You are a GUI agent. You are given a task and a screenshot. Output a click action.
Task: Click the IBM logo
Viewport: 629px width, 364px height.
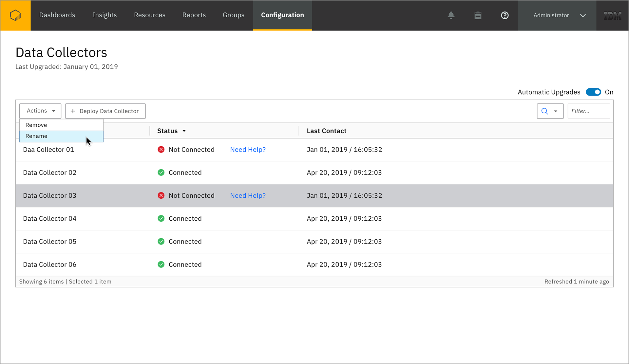click(x=612, y=15)
